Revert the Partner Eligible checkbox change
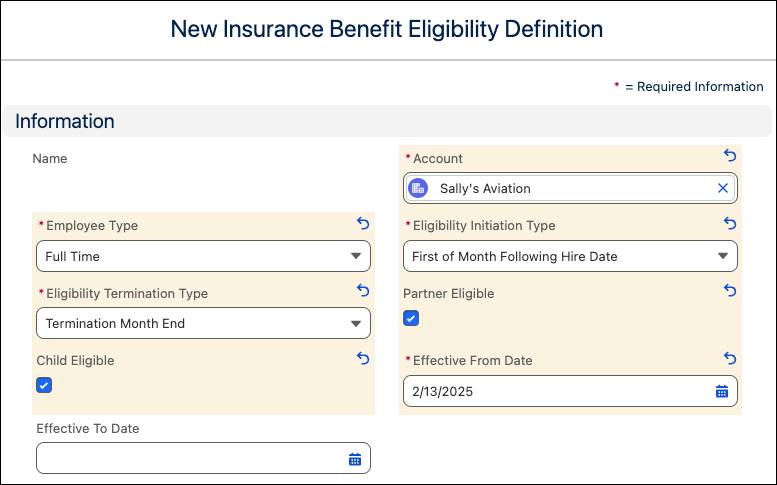The height and width of the screenshot is (485, 777). coord(730,291)
